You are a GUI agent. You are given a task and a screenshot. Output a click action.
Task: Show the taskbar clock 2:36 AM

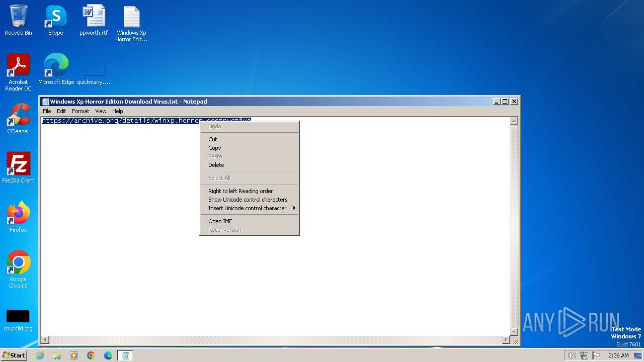618,355
